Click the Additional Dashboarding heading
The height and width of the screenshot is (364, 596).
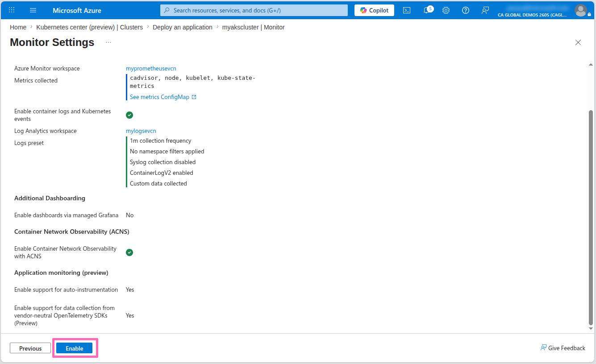point(50,198)
